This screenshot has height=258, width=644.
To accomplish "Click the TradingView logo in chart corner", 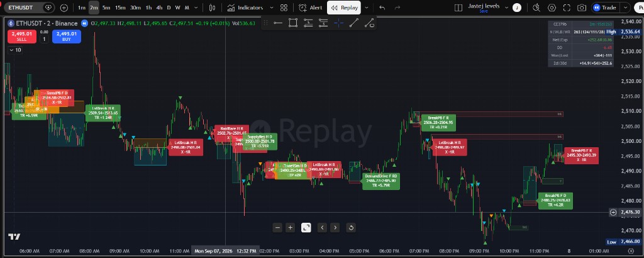I will tap(14, 237).
